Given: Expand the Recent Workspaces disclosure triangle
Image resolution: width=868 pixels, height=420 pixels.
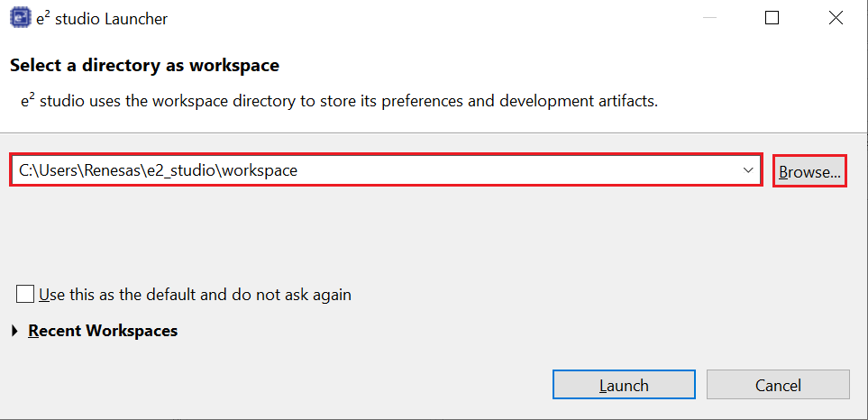Looking at the screenshot, I should click(x=15, y=332).
